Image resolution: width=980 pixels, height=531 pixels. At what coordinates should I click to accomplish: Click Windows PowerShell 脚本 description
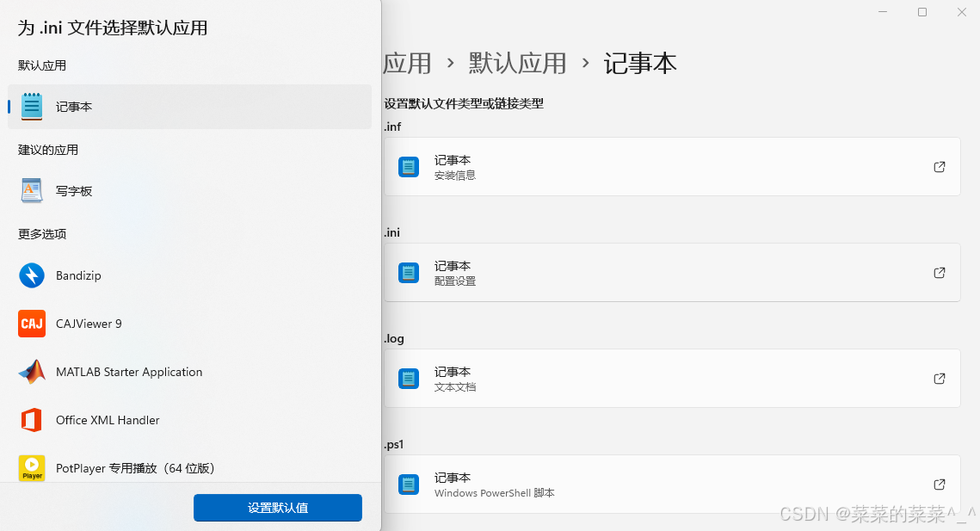coord(495,493)
